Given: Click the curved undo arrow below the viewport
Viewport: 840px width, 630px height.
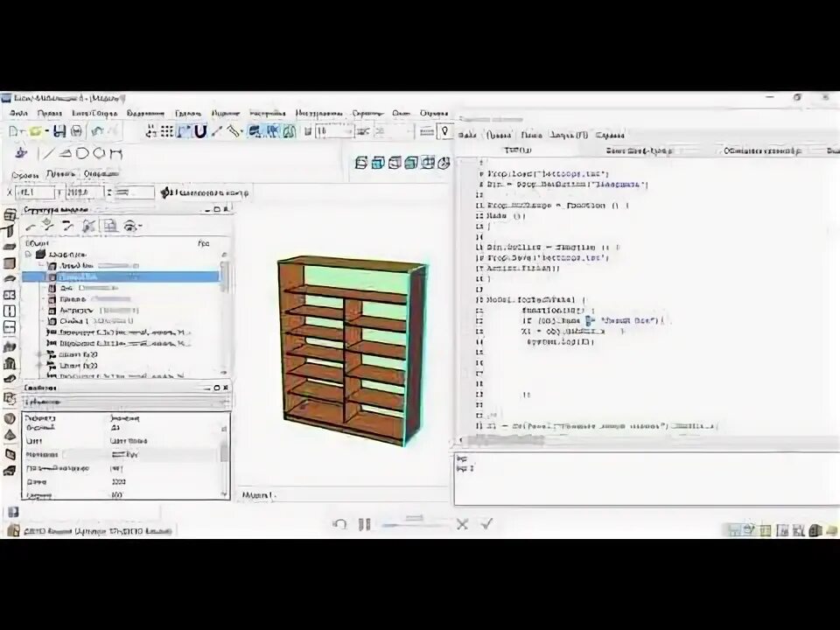Looking at the screenshot, I should (339, 524).
